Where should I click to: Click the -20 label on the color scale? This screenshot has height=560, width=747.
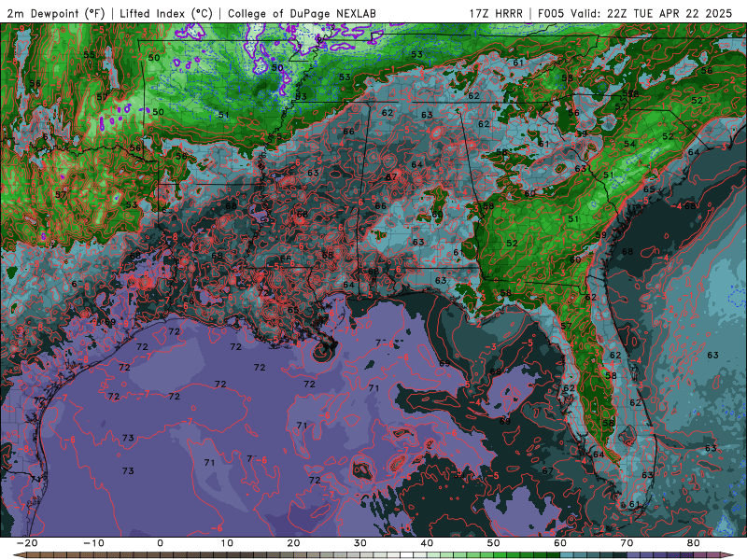[x=27, y=543]
